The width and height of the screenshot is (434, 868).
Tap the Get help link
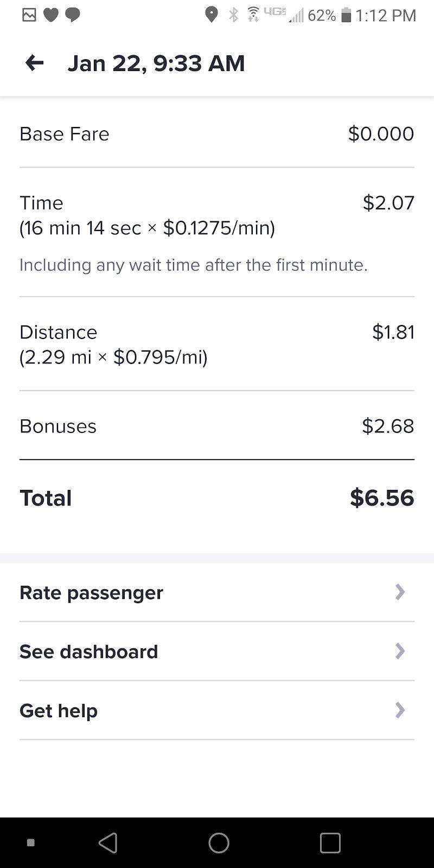point(59,711)
